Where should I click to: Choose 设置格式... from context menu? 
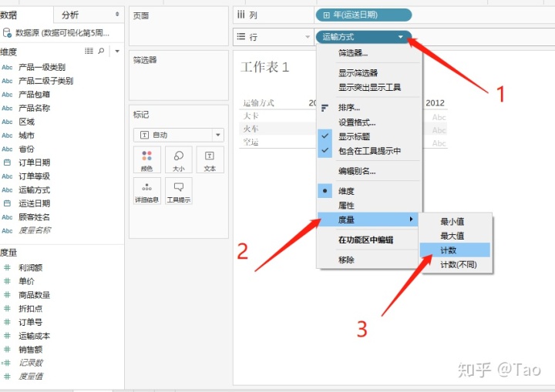(368, 122)
